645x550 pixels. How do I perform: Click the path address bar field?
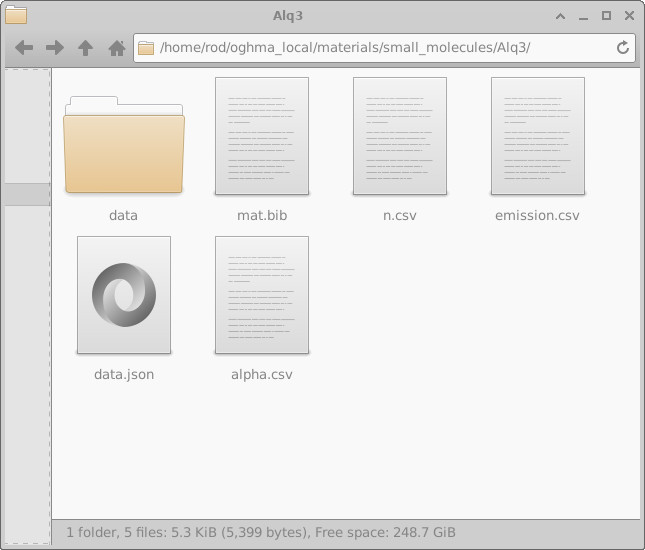380,48
